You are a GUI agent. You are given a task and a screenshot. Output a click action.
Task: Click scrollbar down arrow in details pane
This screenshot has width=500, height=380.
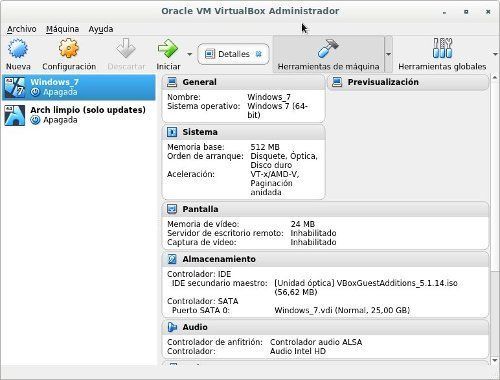[x=495, y=360]
